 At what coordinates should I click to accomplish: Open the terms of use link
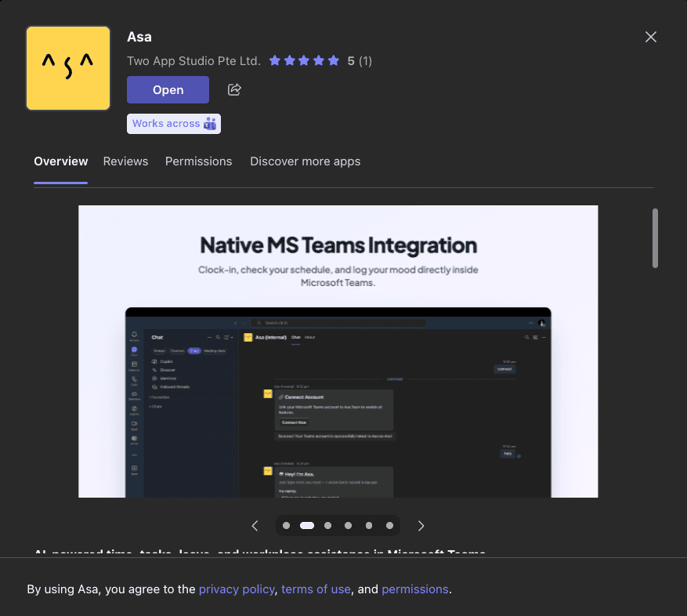[316, 589]
